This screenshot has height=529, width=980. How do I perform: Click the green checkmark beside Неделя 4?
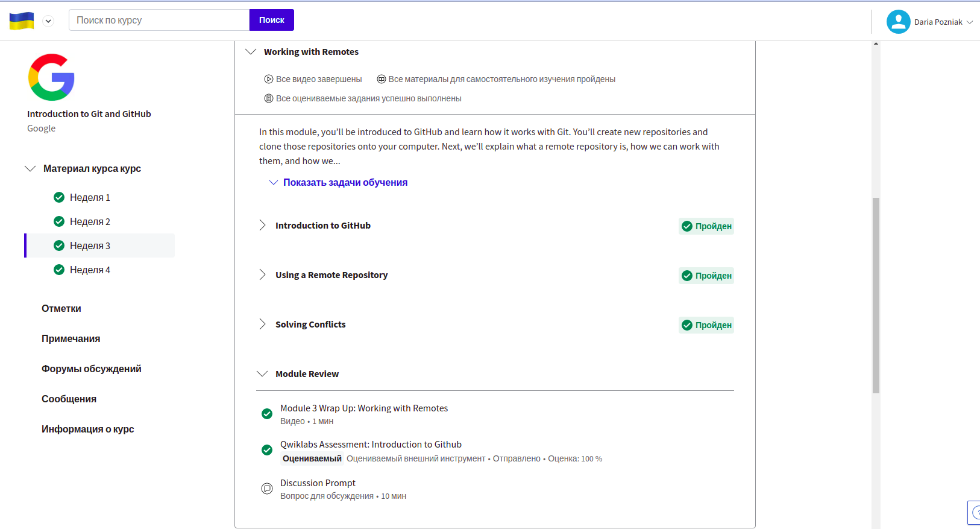click(59, 270)
